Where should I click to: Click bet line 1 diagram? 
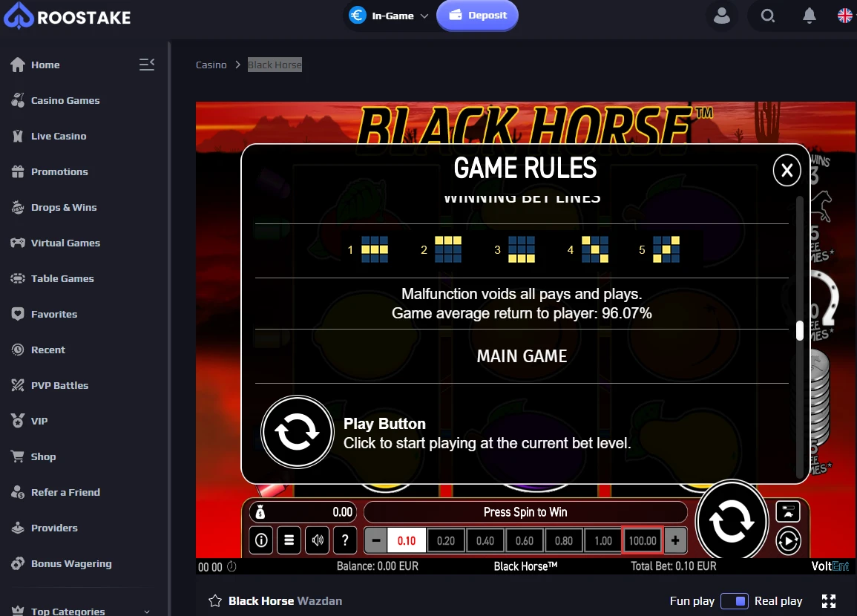[x=375, y=250]
